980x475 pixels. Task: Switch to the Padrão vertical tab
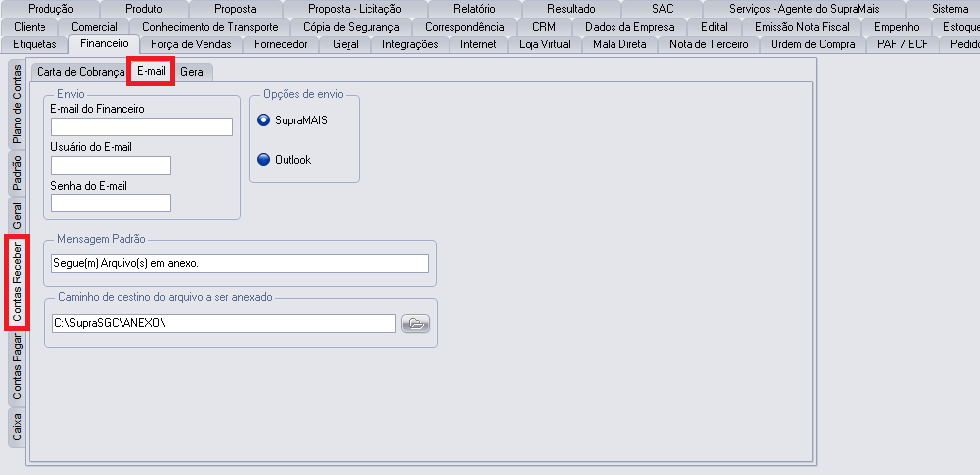tap(17, 173)
